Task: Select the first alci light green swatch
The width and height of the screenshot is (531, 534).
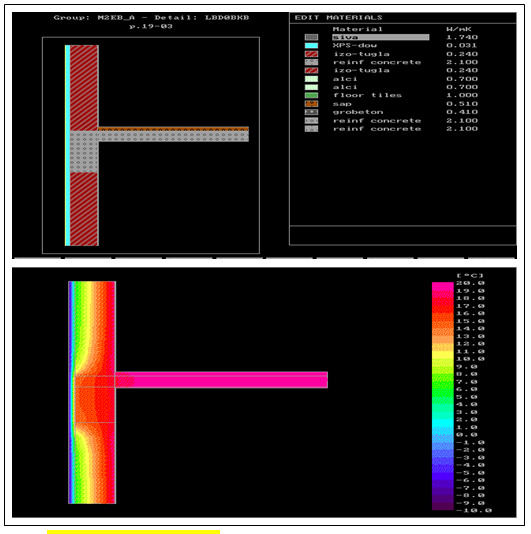Action: [311, 79]
